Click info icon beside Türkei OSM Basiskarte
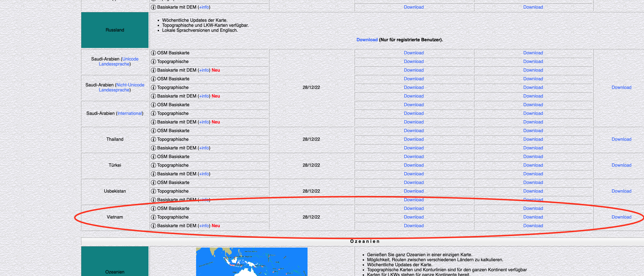Screen dimensions: 644x276 [153, 157]
